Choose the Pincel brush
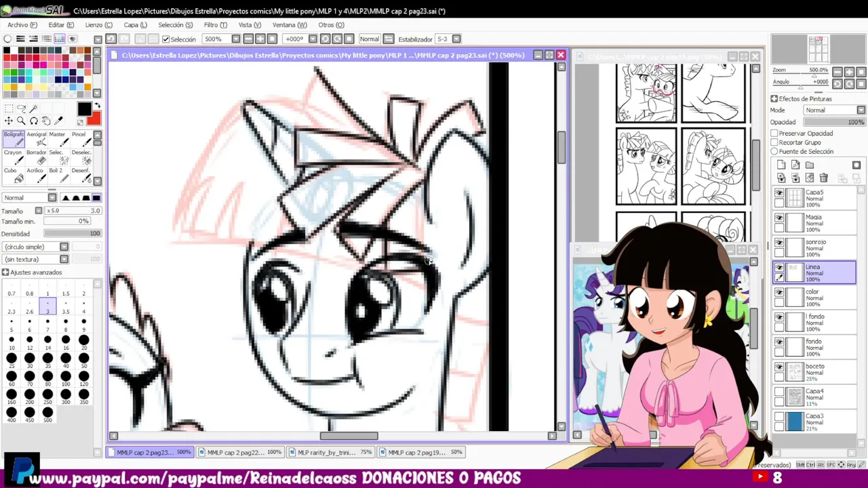The height and width of the screenshot is (488, 868). (80, 139)
